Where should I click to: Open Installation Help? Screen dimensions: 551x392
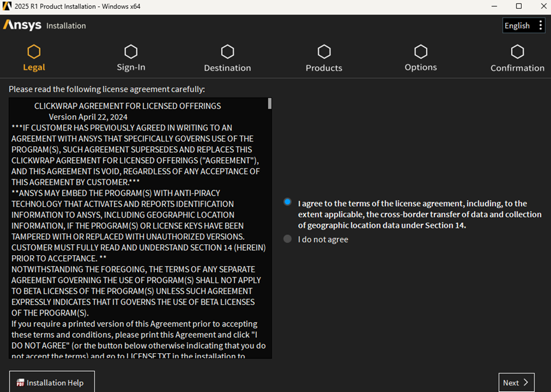(52, 382)
